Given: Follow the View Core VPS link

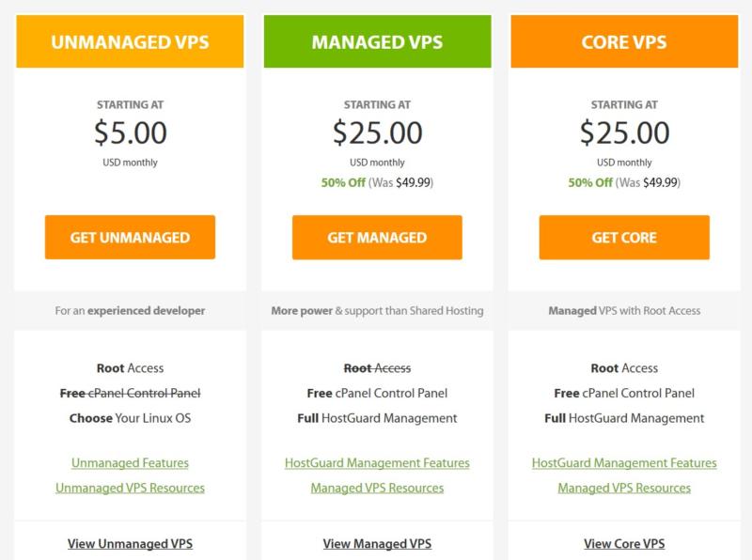Looking at the screenshot, I should click(624, 543).
